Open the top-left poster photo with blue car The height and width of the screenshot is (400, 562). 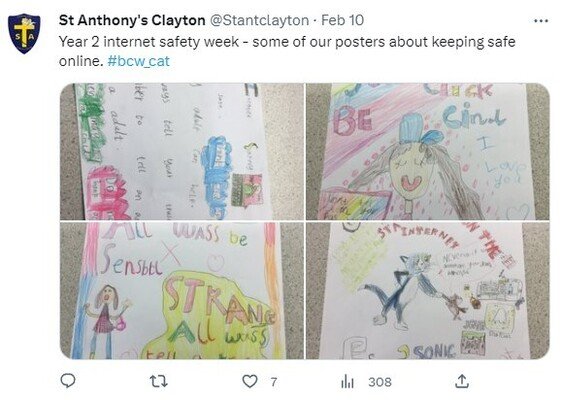point(182,152)
